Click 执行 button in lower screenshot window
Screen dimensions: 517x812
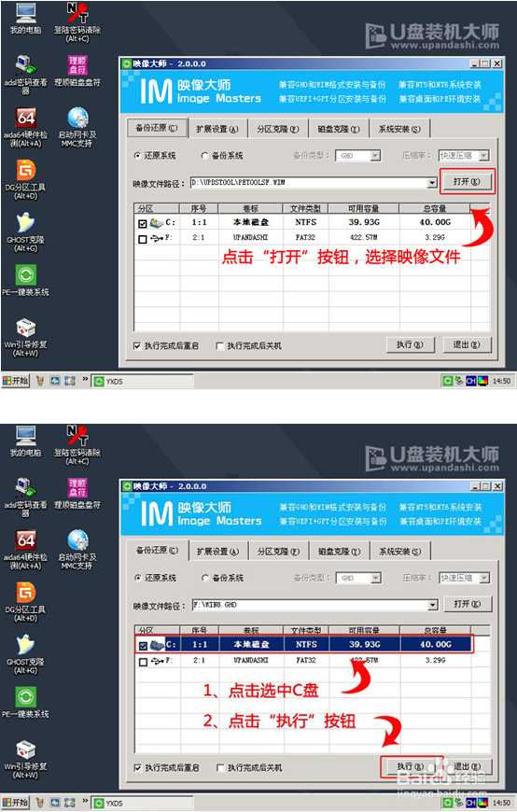pos(411,766)
